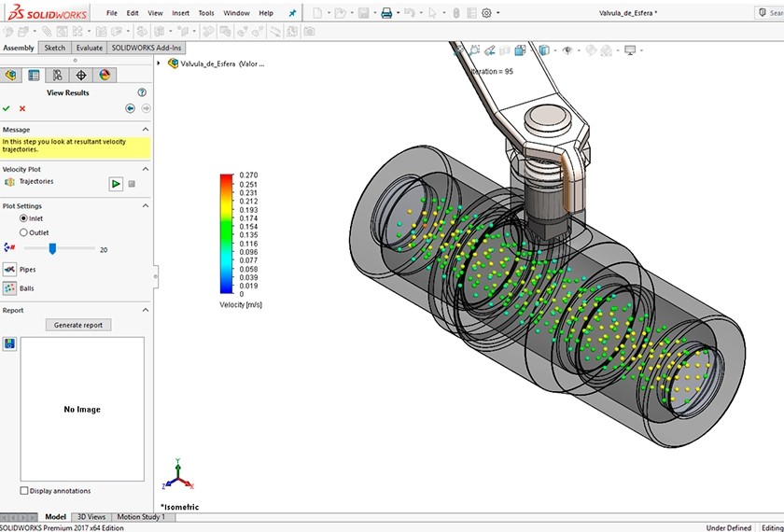
Task: Open the DisplayManager appearance tab icon
Action: [x=105, y=75]
